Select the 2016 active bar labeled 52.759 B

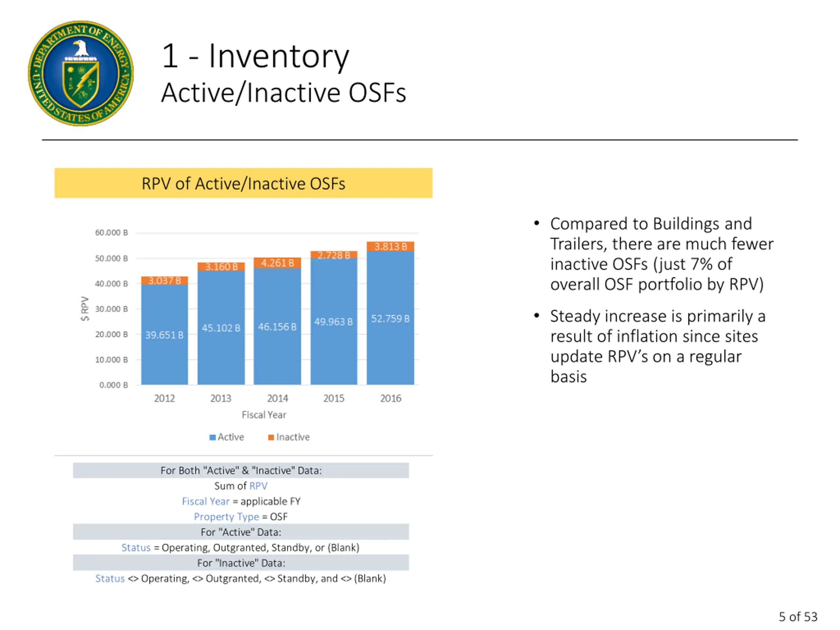point(390,318)
